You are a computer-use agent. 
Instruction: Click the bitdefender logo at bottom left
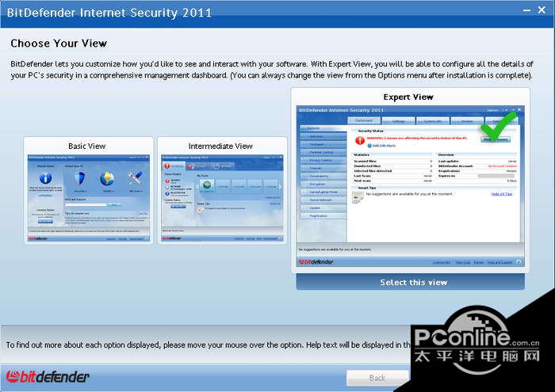[48, 377]
